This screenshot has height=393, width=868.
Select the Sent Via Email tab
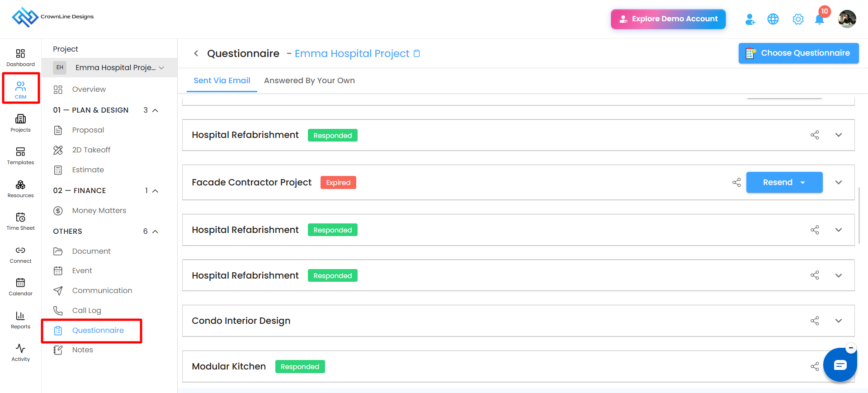coord(222,80)
